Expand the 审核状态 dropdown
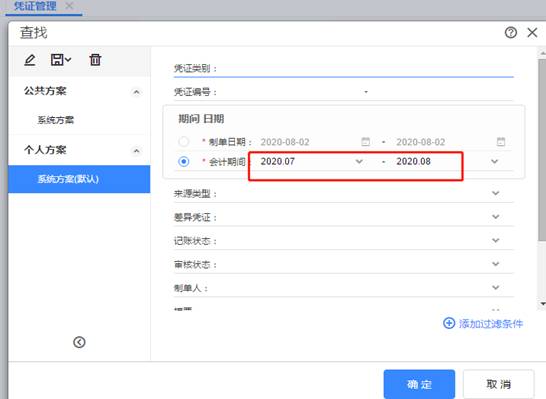This screenshot has width=546, height=399. (496, 264)
